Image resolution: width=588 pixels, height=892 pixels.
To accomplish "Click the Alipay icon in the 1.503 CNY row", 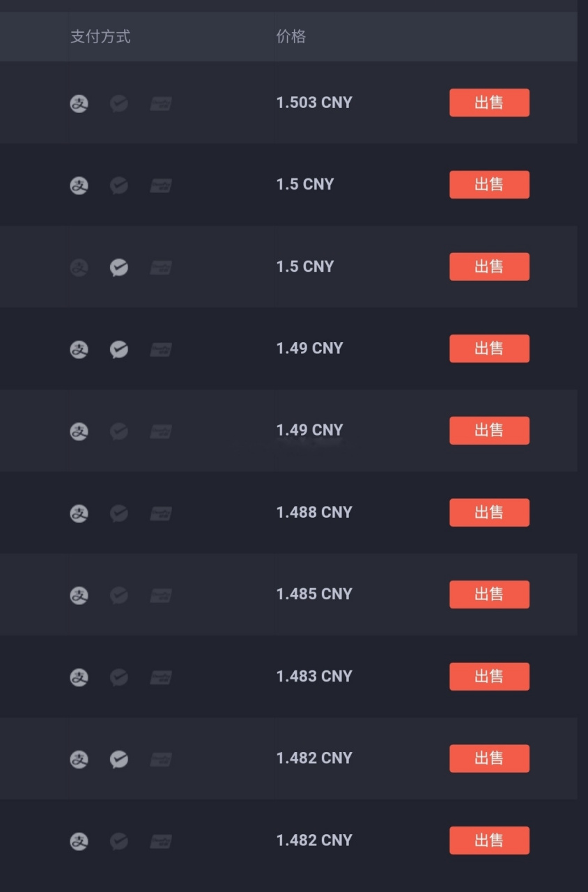I will tap(79, 104).
